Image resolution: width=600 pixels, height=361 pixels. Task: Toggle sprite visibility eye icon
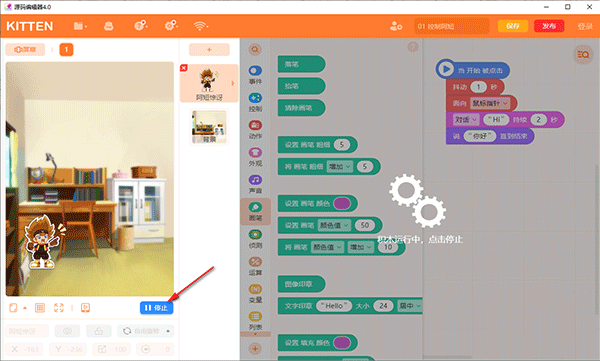67,331
